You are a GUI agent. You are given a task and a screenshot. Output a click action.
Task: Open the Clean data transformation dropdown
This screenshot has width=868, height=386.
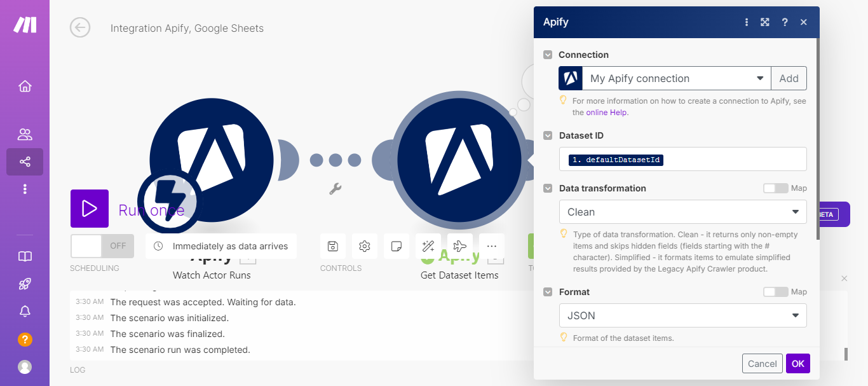tap(683, 212)
